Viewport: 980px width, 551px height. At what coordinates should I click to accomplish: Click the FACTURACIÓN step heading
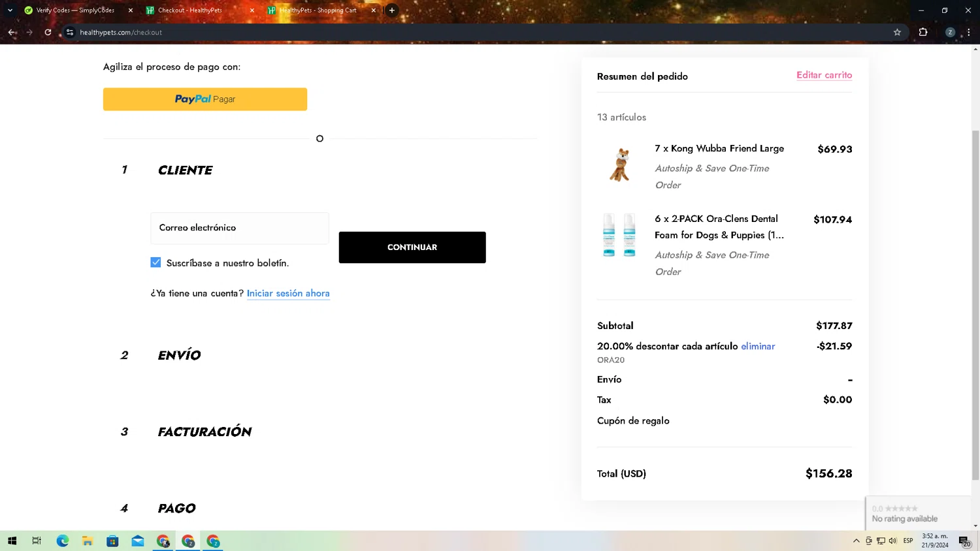pos(204,432)
